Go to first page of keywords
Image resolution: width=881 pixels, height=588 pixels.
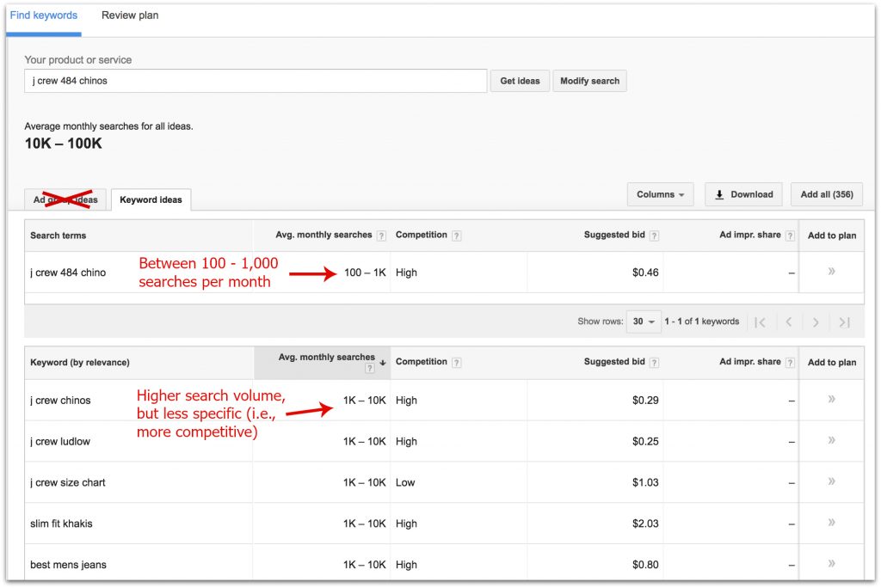click(761, 322)
